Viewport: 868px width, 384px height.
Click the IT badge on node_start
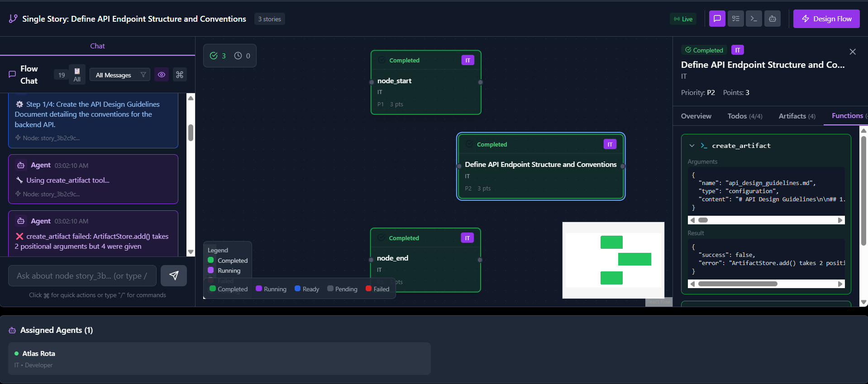[x=468, y=60]
